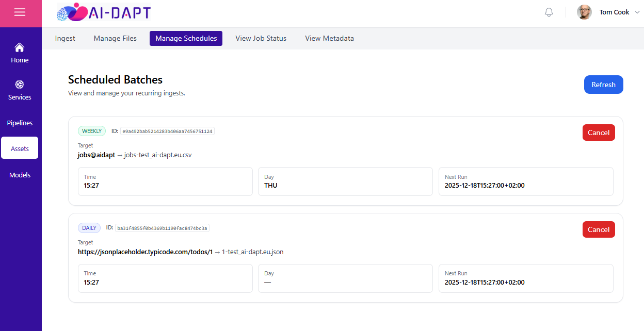This screenshot has width=644, height=331.
Task: Click the jsonplaceholder.typicode.com/todos/1 target
Action: pyautogui.click(x=145, y=252)
